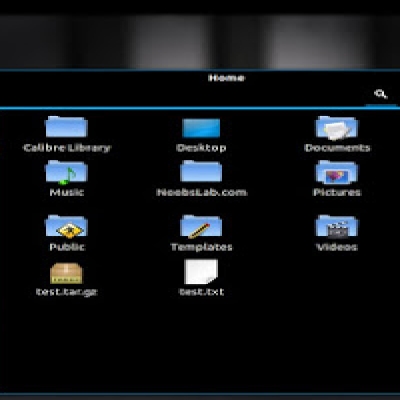400x400 pixels.
Task: Click the "test.txt" file name
Action: [201, 292]
